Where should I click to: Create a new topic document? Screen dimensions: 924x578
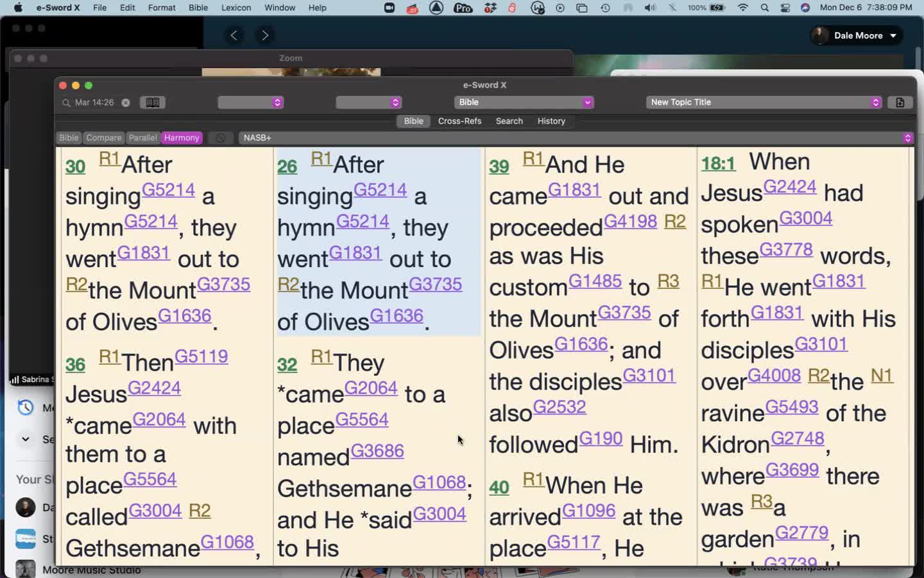[x=900, y=103]
